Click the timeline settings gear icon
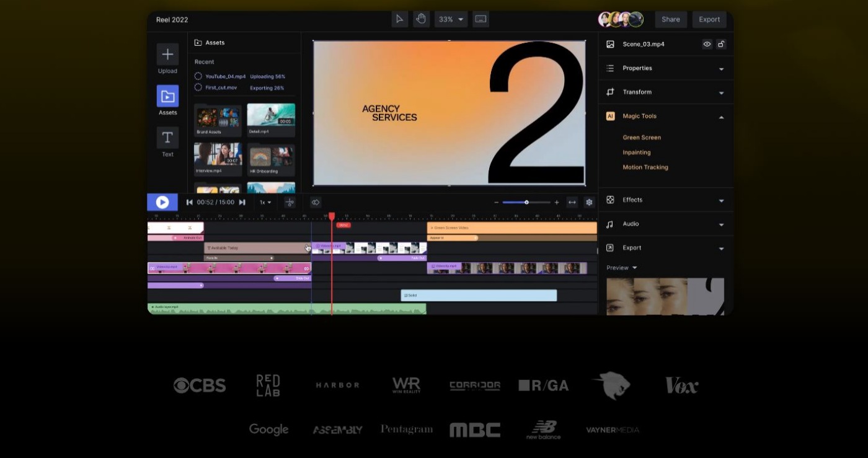868x458 pixels. point(589,202)
